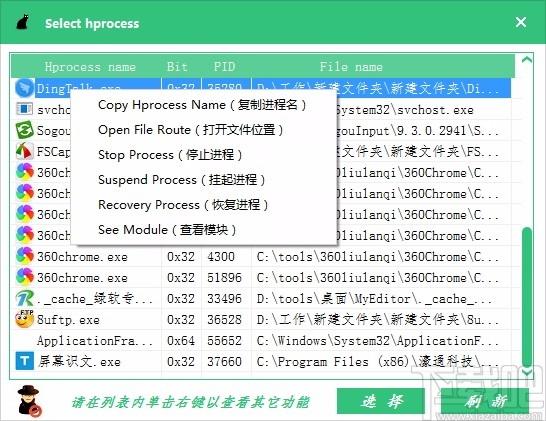Click the ._cache_ MyEditor process icon
The width and height of the screenshot is (546, 421).
coord(24,298)
